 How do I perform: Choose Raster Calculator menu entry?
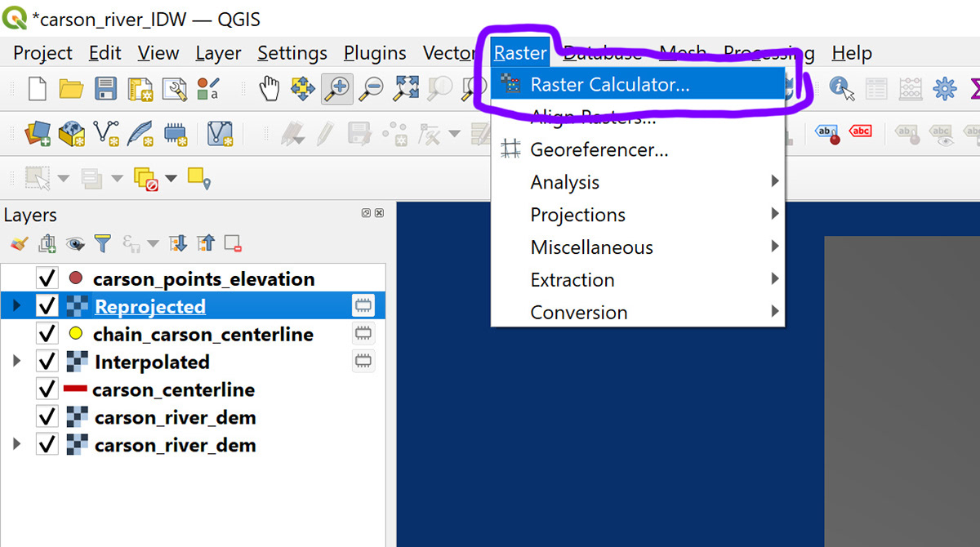tap(638, 84)
